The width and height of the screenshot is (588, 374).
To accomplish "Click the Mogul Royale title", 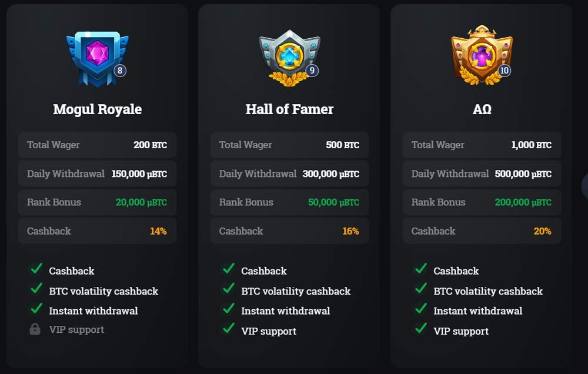I will [x=98, y=109].
